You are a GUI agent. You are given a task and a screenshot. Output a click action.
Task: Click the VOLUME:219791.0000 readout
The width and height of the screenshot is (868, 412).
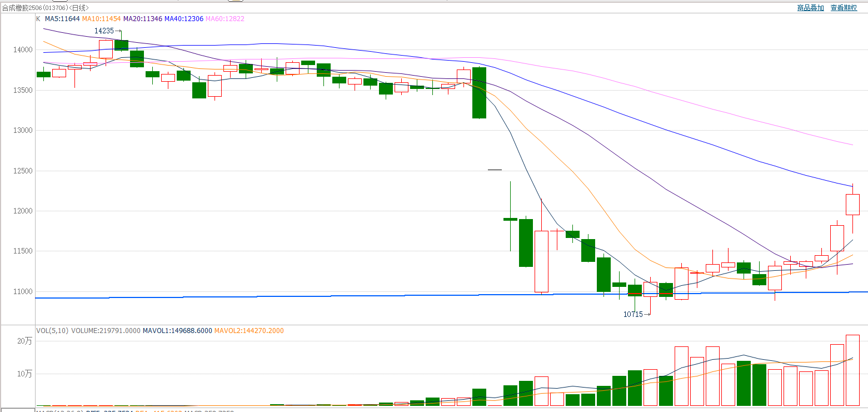(106, 331)
